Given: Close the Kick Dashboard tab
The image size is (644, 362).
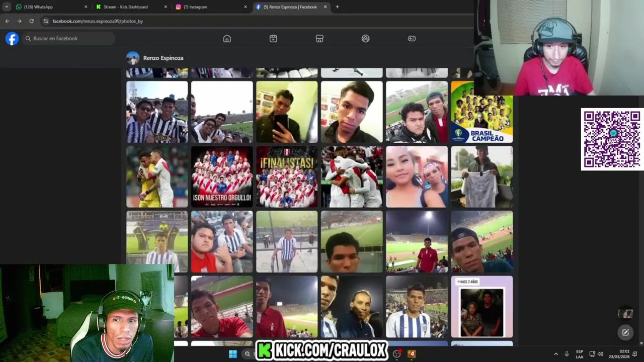Looking at the screenshot, I should [166, 7].
